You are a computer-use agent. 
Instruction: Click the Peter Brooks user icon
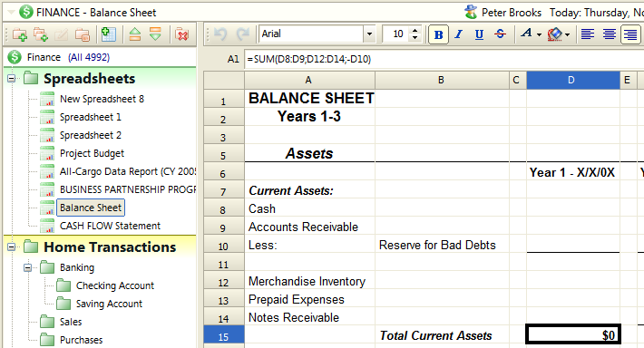pyautogui.click(x=471, y=12)
